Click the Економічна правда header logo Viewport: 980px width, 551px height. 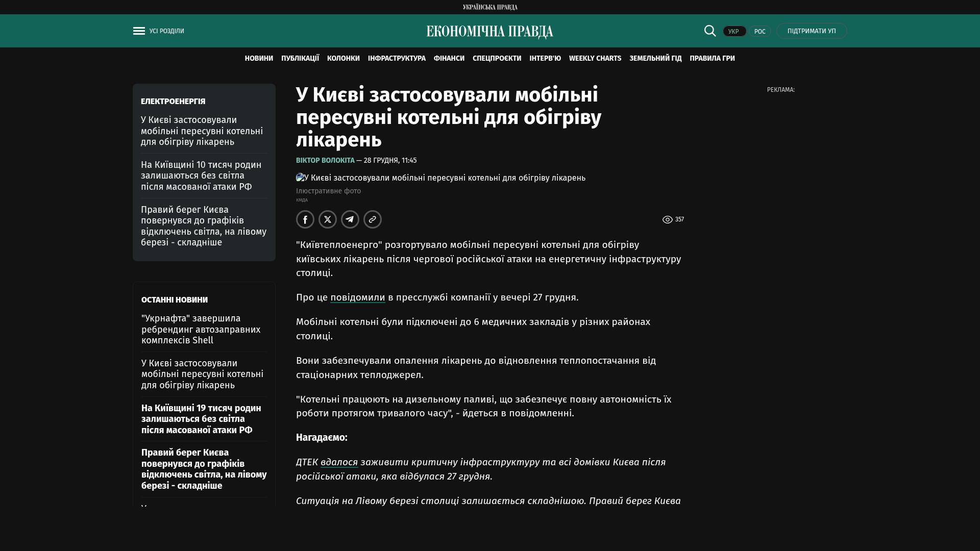point(489,32)
